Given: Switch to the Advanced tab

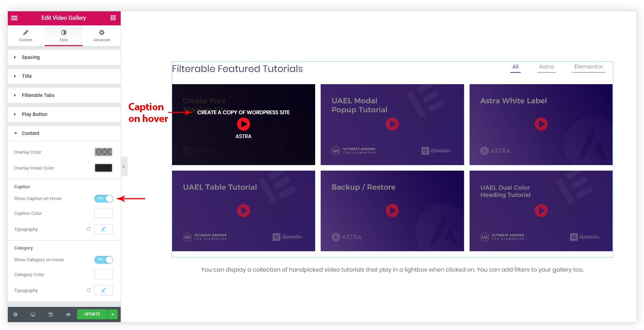Looking at the screenshot, I should tap(102, 35).
